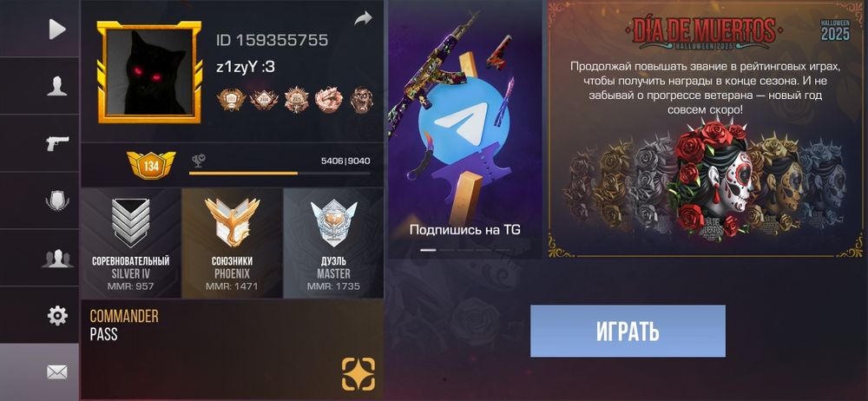
Task: Click the Подпишись на TG banner
Action: click(464, 129)
